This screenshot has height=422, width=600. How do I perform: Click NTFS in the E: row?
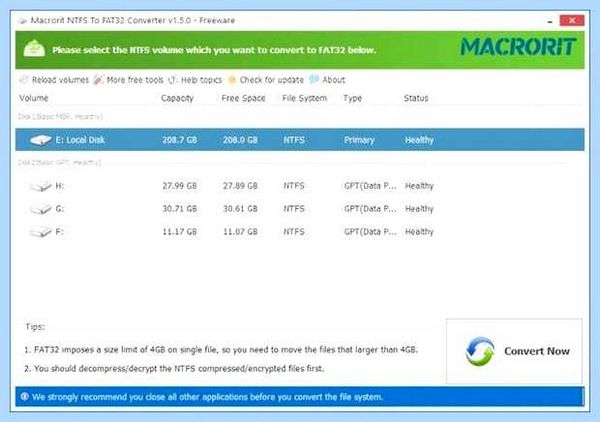(294, 140)
